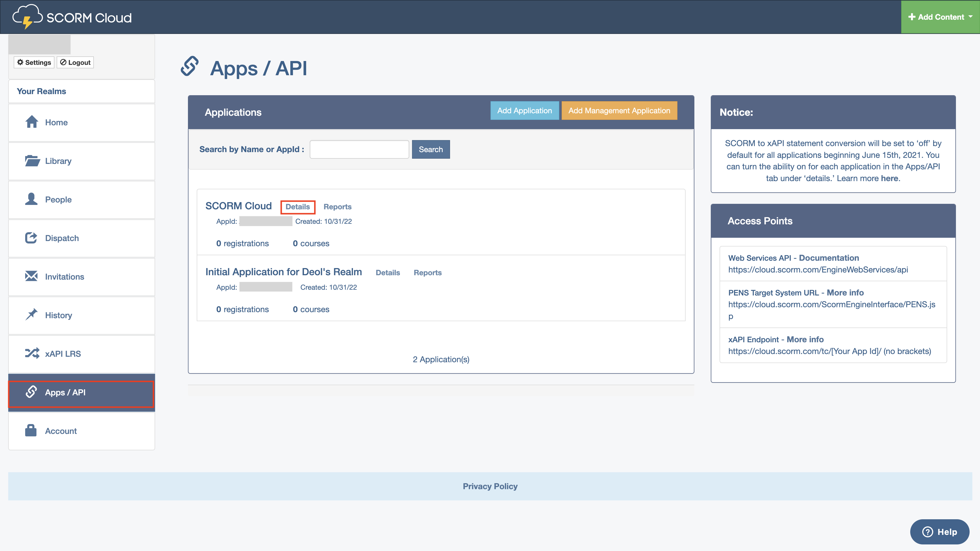Click the Add Management Application button
The height and width of the screenshot is (551, 980).
[x=619, y=110]
